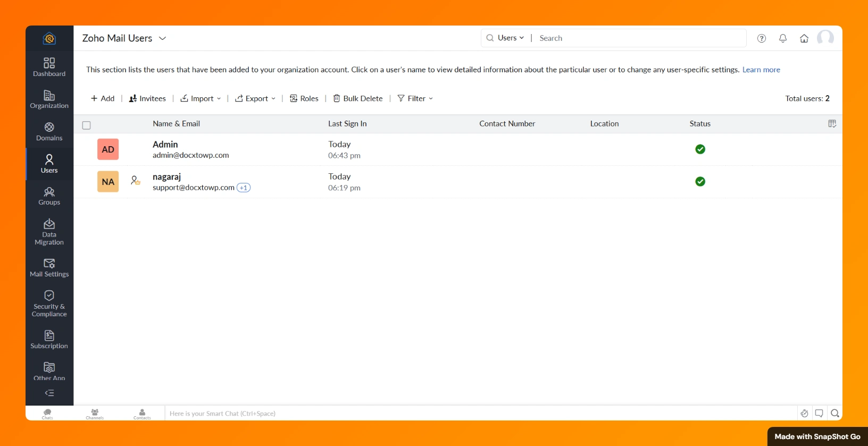Click the Name & Email column header
The width and height of the screenshot is (868, 446).
coord(177,124)
